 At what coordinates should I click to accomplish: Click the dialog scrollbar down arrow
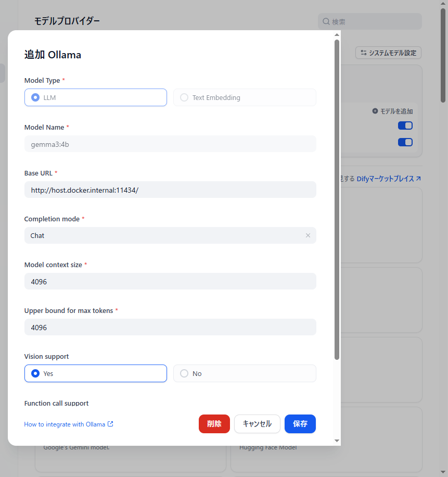point(337,441)
